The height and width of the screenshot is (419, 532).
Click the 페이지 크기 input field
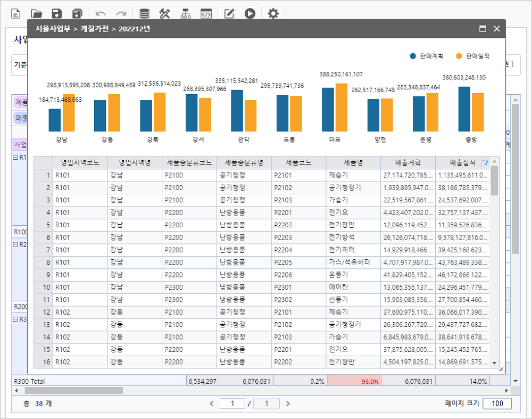[x=497, y=404]
